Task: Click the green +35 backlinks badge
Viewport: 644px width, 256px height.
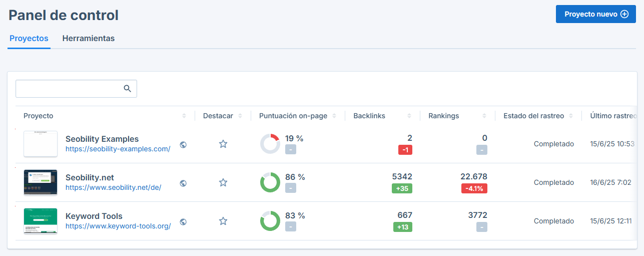Action: pos(403,188)
